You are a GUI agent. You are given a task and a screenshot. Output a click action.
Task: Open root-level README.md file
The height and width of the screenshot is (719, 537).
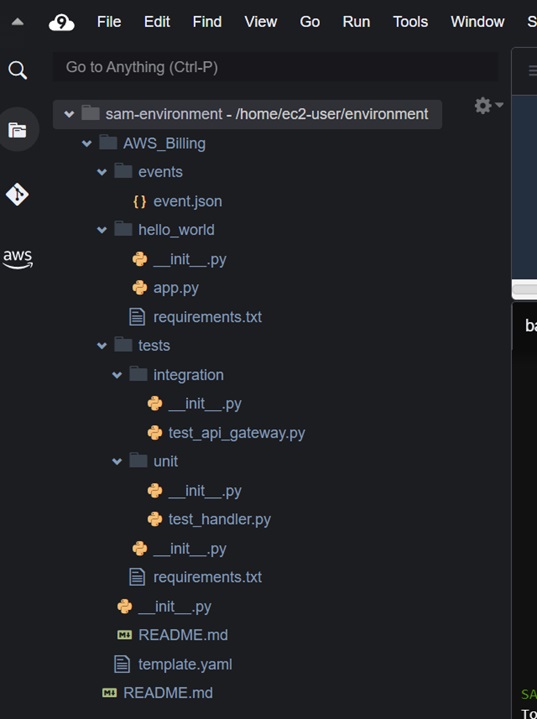(x=168, y=693)
